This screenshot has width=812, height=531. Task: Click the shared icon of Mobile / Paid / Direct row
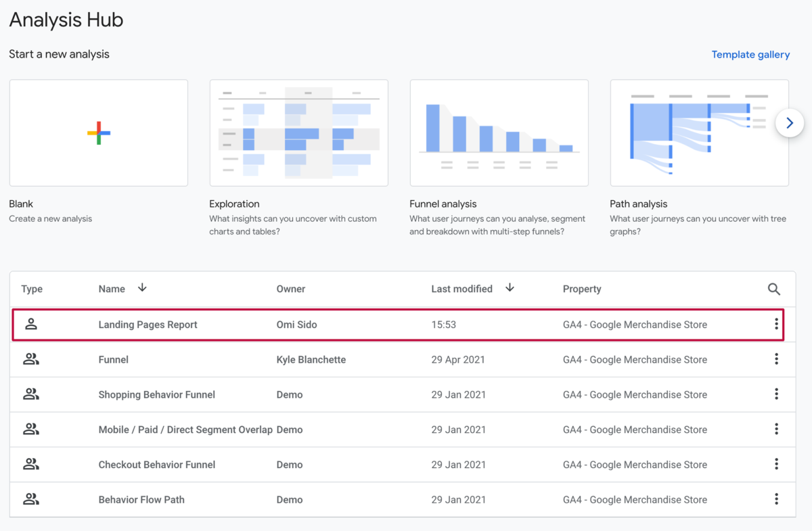(x=31, y=430)
